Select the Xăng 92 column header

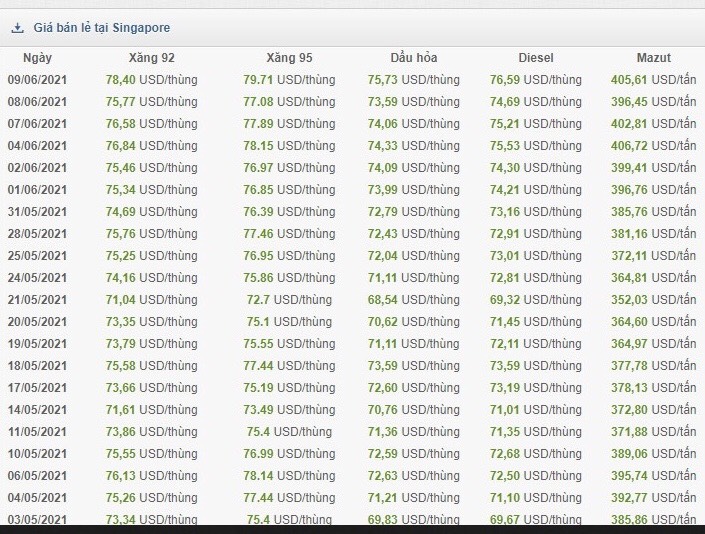click(152, 58)
